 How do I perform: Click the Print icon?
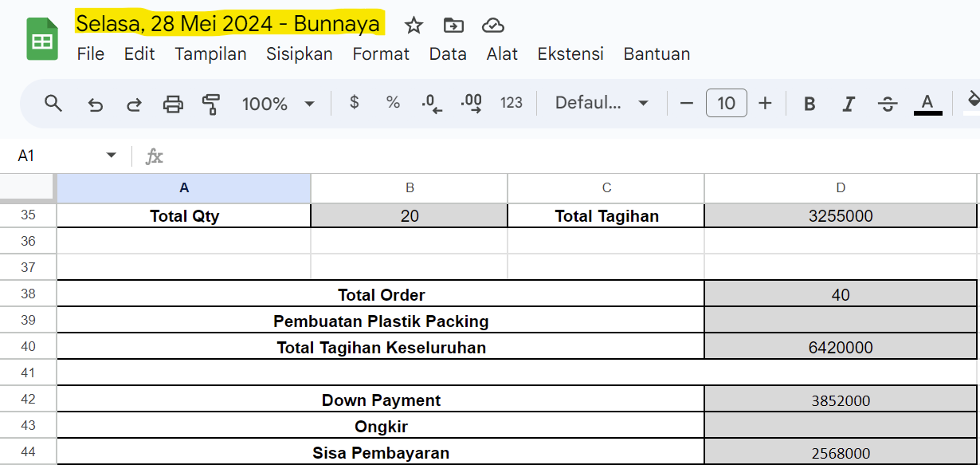coord(173,104)
